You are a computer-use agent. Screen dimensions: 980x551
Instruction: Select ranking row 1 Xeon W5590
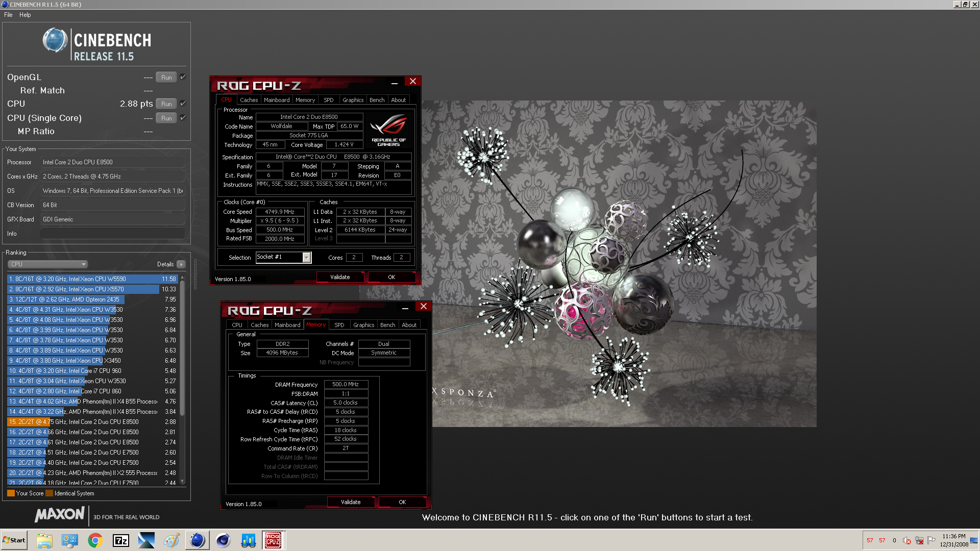92,279
